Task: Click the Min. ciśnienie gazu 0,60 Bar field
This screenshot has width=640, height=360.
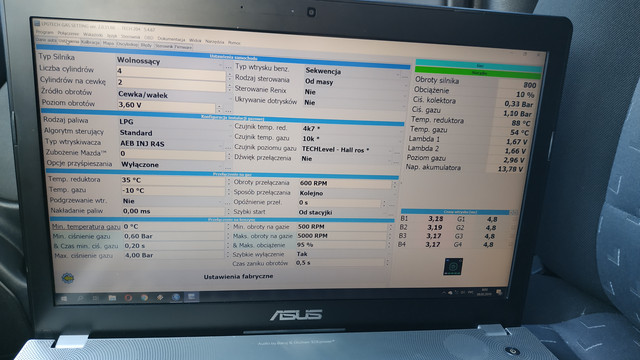Action: coord(174,236)
